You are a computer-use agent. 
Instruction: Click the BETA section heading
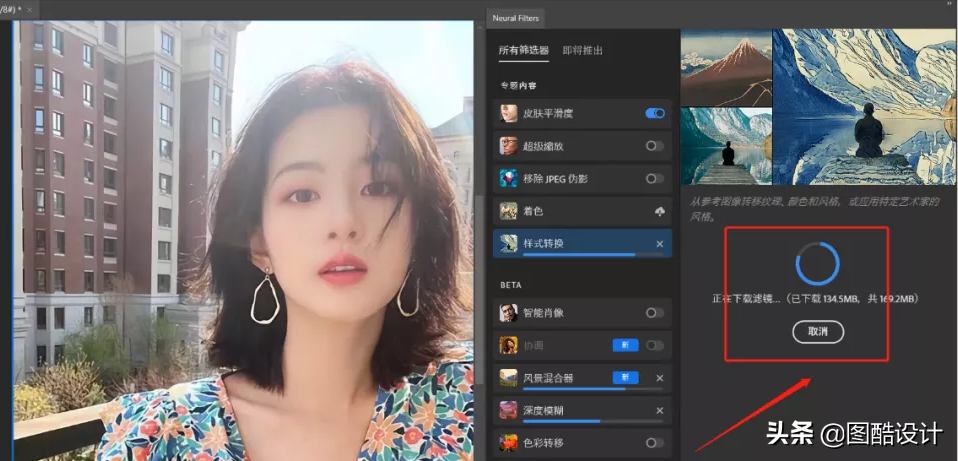point(511,285)
